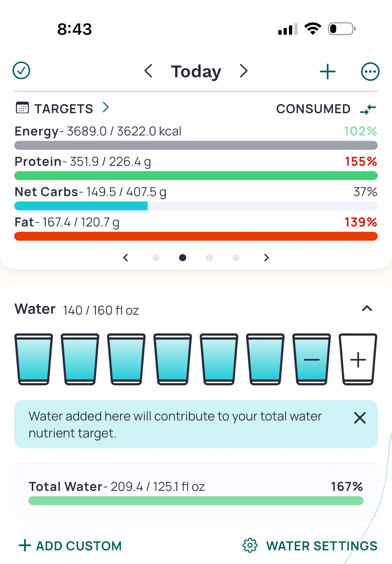Show previous summary page with left carousel arrow
The width and height of the screenshot is (392, 564).
click(x=126, y=258)
